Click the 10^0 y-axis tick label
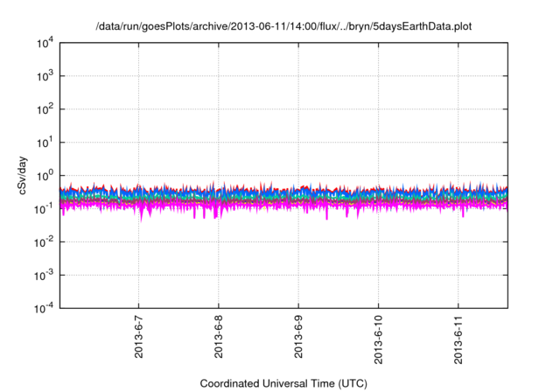Screen dimensions: 560x392 pos(45,176)
